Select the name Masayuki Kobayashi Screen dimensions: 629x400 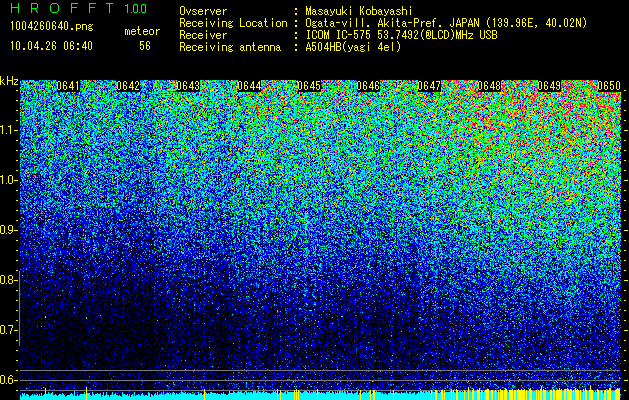coord(359,12)
